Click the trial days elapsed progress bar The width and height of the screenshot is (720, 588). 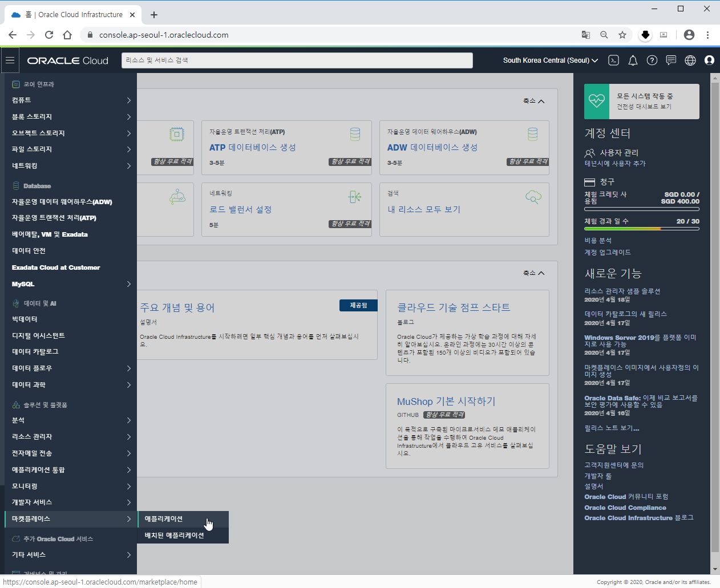[642, 228]
